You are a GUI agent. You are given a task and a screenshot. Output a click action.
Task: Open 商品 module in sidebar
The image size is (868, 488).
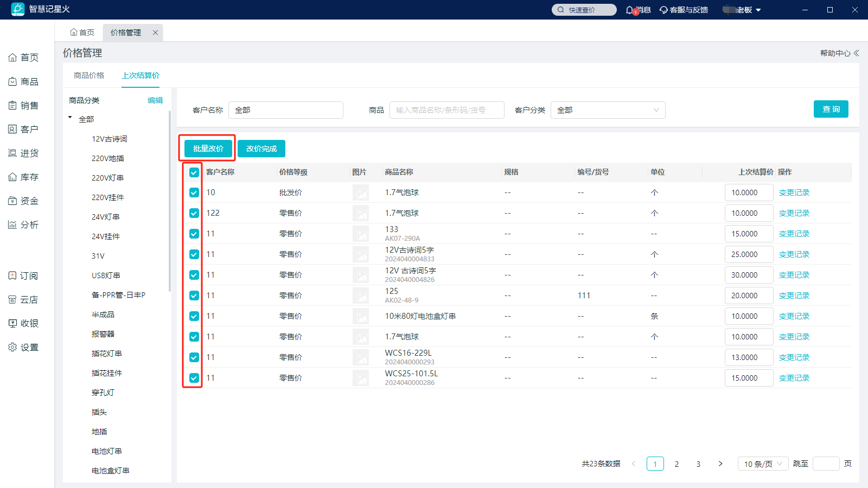click(x=23, y=81)
